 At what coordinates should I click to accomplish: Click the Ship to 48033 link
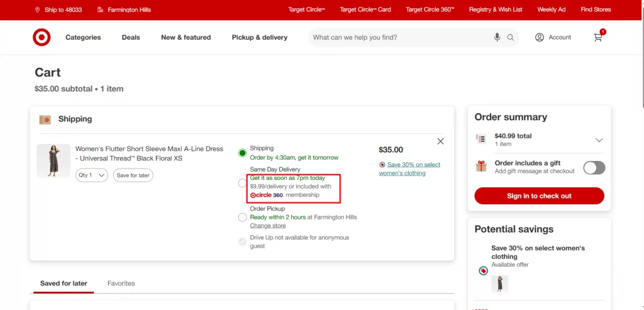click(64, 9)
